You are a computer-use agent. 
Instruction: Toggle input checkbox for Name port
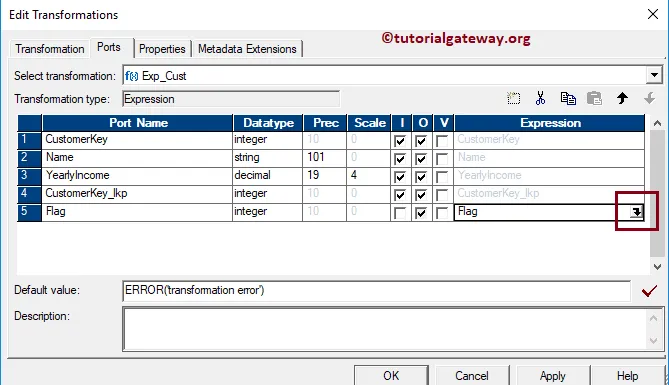tap(400, 159)
